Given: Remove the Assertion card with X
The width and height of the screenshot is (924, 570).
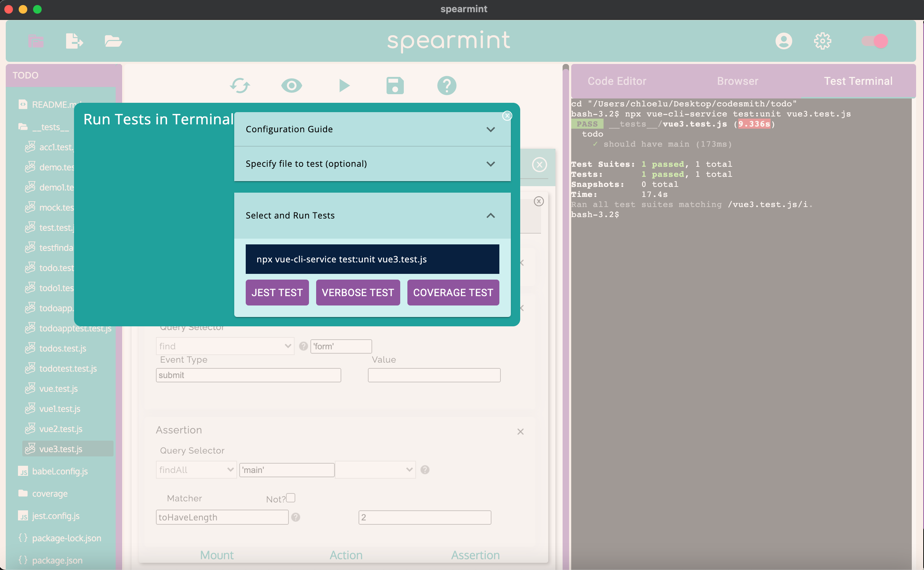Looking at the screenshot, I should click(x=521, y=432).
